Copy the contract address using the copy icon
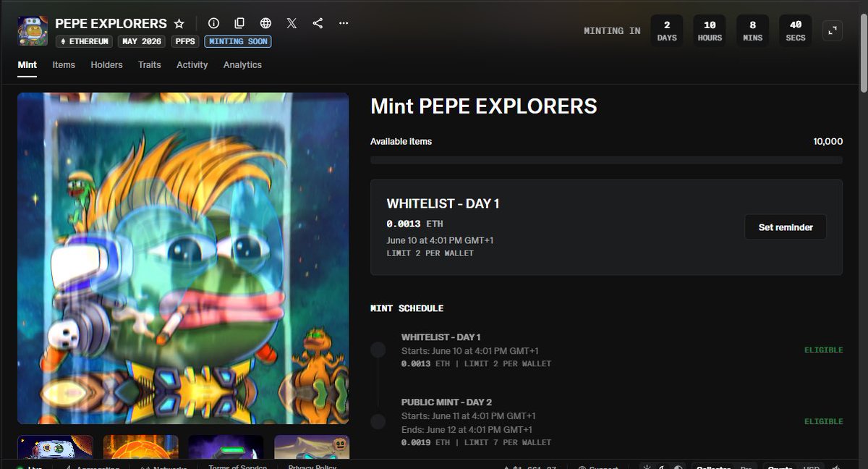This screenshot has height=469, width=868. tap(239, 23)
